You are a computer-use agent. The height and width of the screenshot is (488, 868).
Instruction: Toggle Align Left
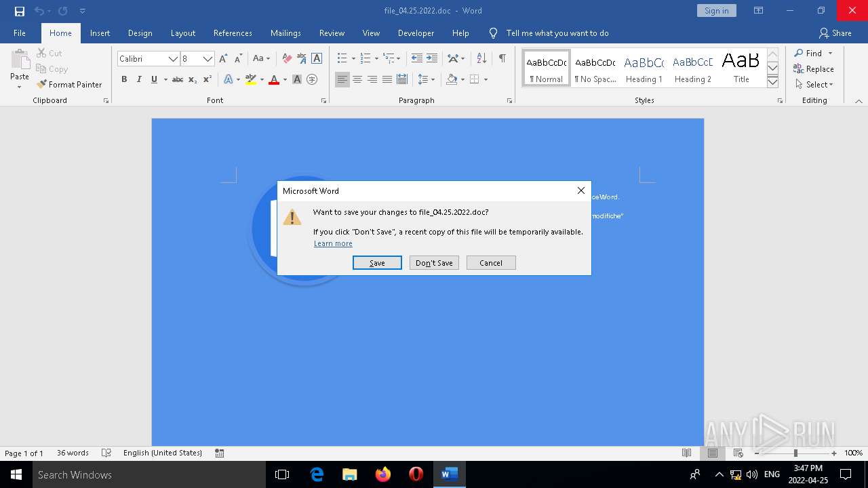342,79
